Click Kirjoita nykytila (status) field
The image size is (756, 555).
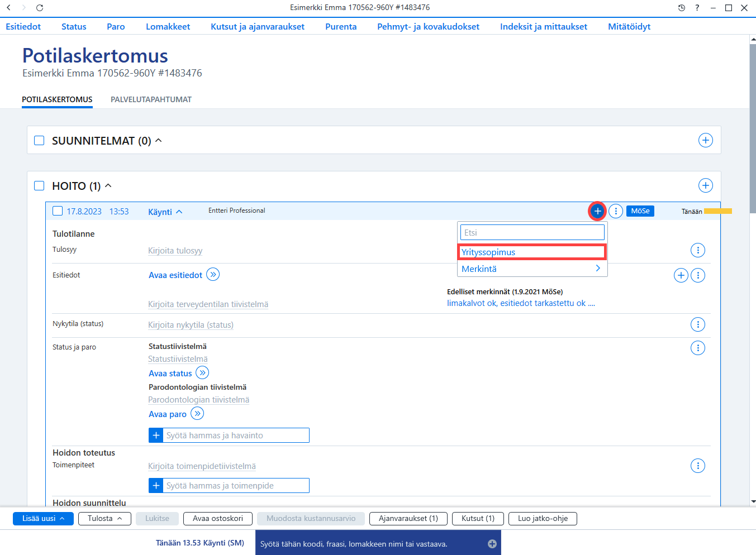coord(191,325)
